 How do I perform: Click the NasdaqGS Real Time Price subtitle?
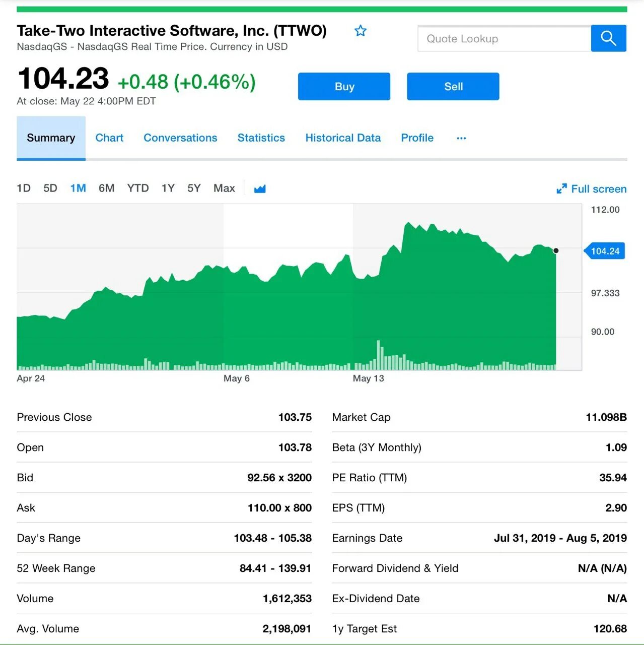coord(152,47)
